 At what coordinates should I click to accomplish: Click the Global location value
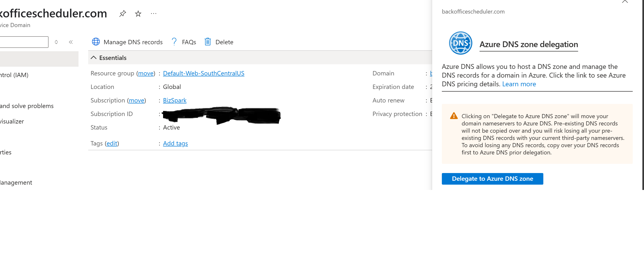tap(172, 87)
